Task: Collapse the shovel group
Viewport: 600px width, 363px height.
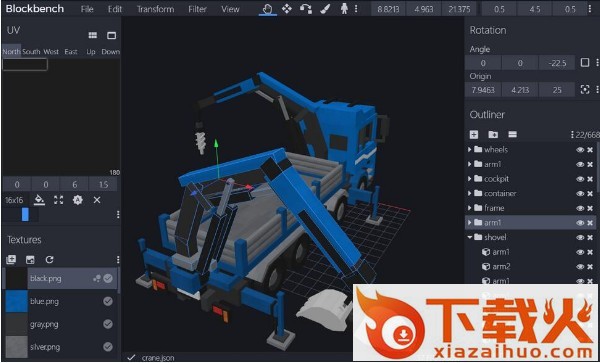Action: point(470,238)
